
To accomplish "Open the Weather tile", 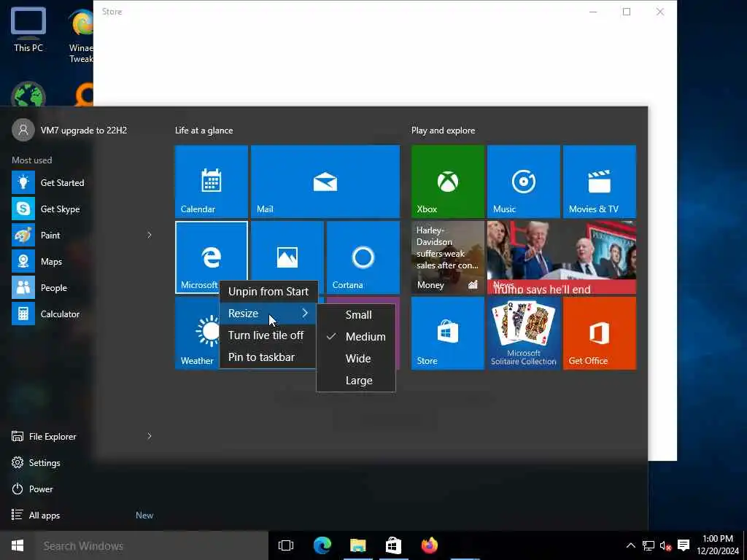I will click(197, 333).
